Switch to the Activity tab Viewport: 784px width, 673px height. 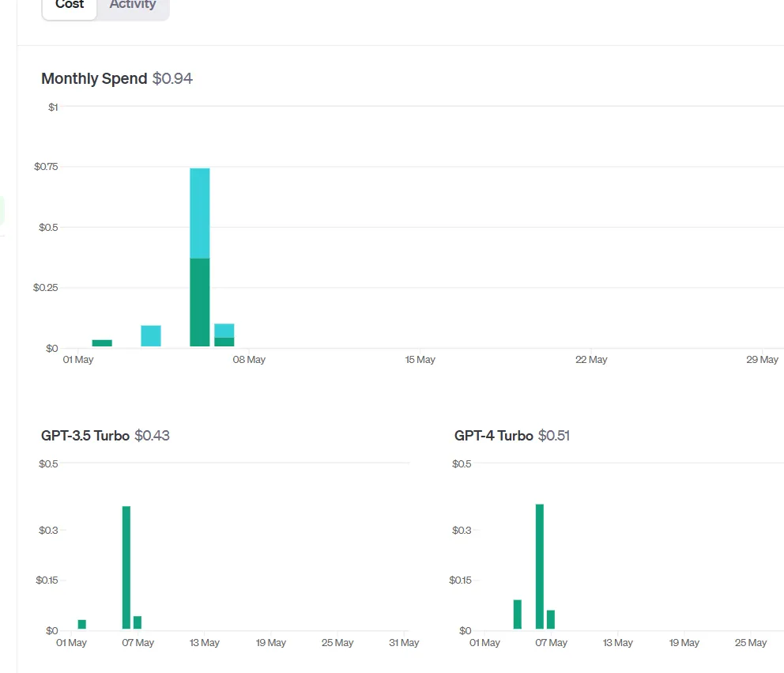pos(133,5)
